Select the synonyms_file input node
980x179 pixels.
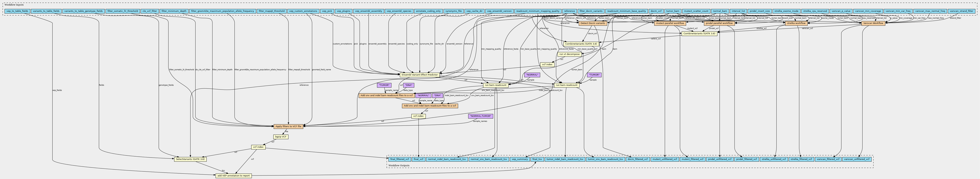453,11
